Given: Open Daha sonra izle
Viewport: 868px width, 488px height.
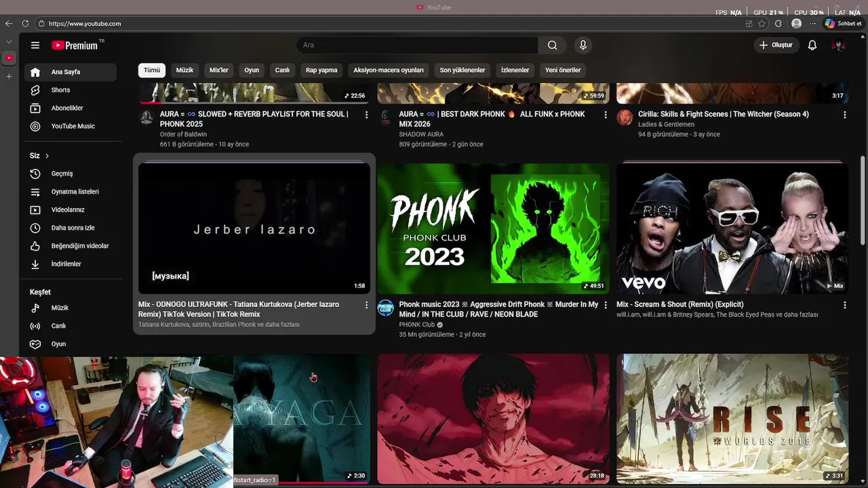Looking at the screenshot, I should 71,228.
